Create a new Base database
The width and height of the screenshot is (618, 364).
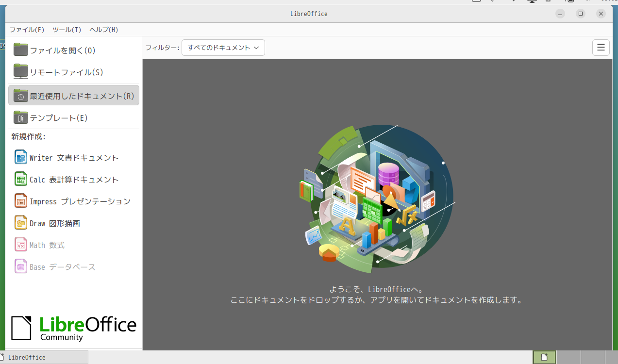click(55, 267)
